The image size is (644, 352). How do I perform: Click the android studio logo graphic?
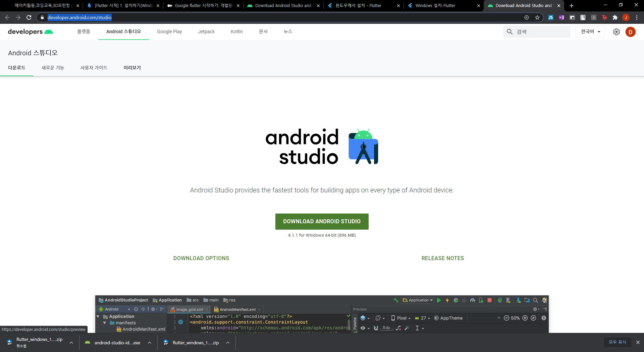pos(322,146)
